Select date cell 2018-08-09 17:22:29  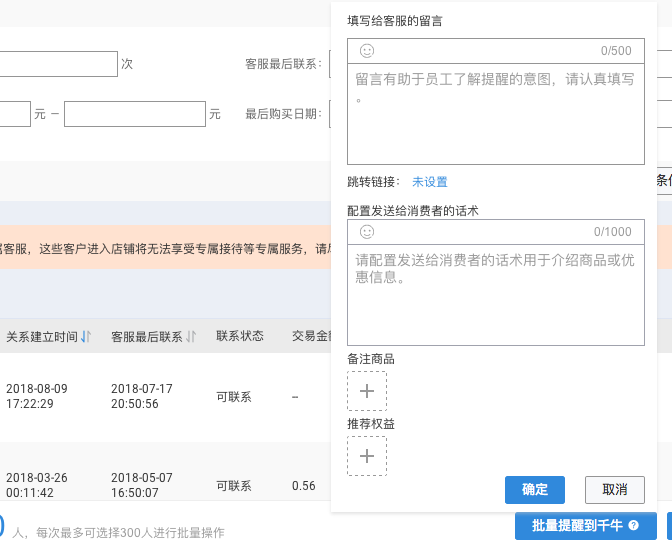(37, 396)
